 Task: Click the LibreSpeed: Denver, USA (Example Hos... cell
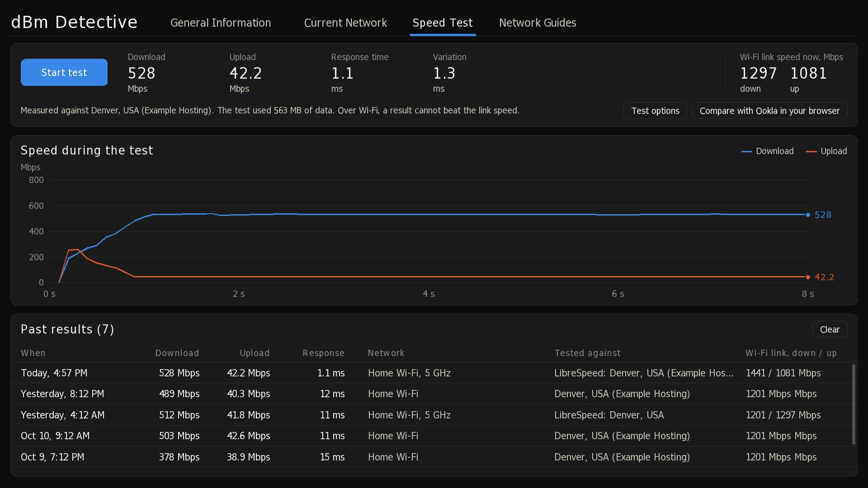coord(644,373)
